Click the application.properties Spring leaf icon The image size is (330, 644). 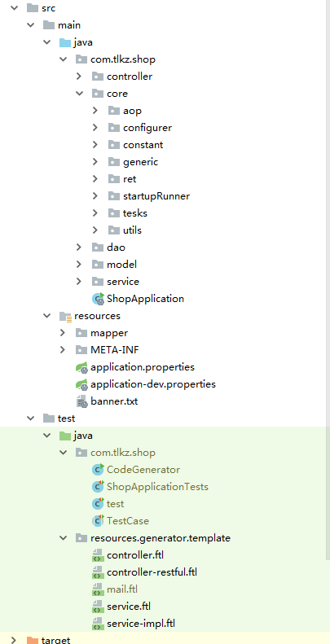[81, 366]
